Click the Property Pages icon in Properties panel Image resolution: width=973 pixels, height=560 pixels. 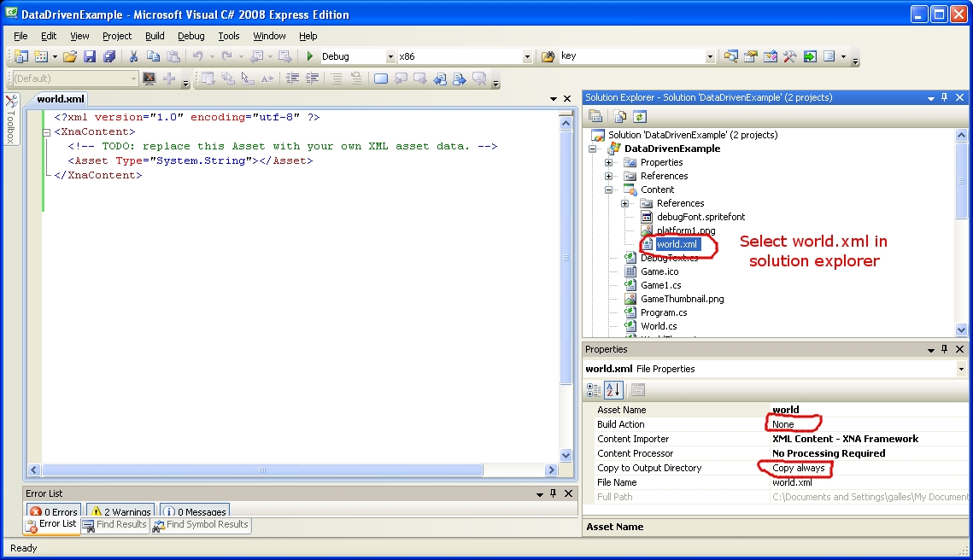(x=638, y=390)
